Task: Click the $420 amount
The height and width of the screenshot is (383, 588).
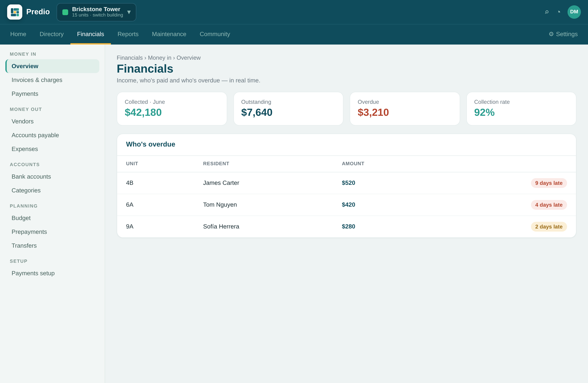Action: (x=348, y=205)
